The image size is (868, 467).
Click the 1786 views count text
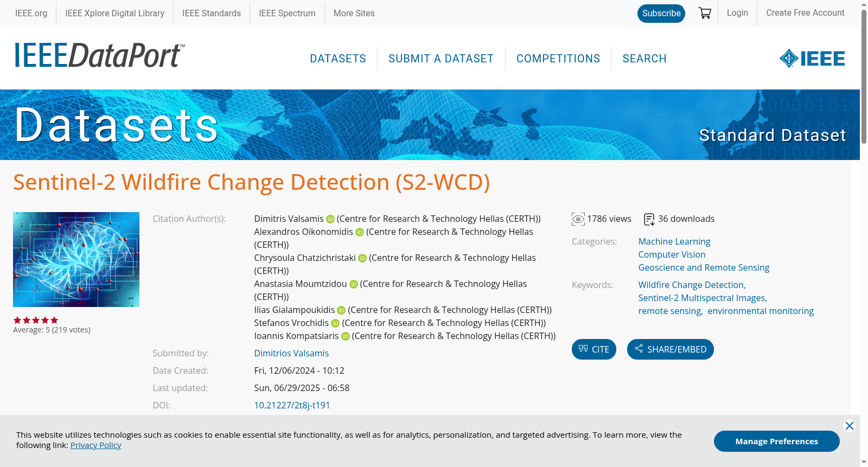pos(609,219)
